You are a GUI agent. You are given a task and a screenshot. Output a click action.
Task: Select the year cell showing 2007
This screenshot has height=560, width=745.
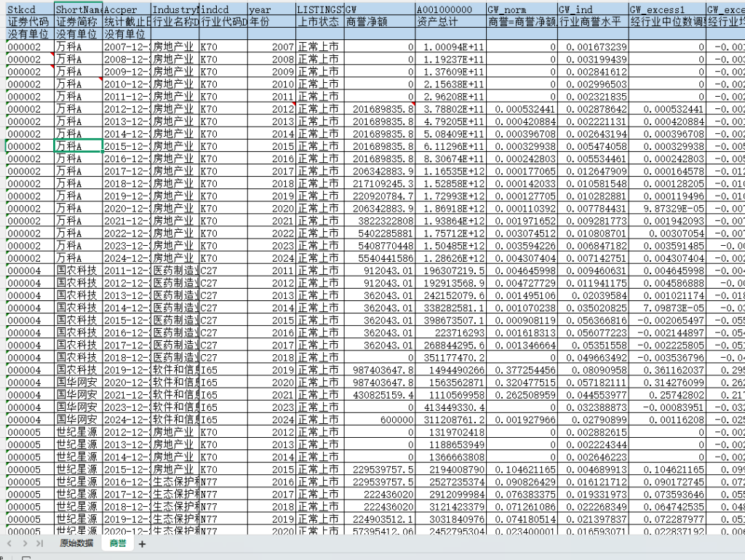coord(272,47)
